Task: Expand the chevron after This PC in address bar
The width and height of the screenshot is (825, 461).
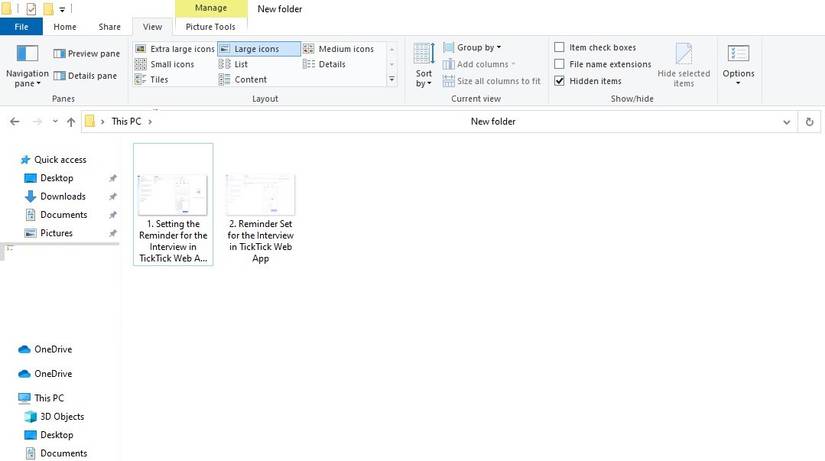Action: coord(150,122)
